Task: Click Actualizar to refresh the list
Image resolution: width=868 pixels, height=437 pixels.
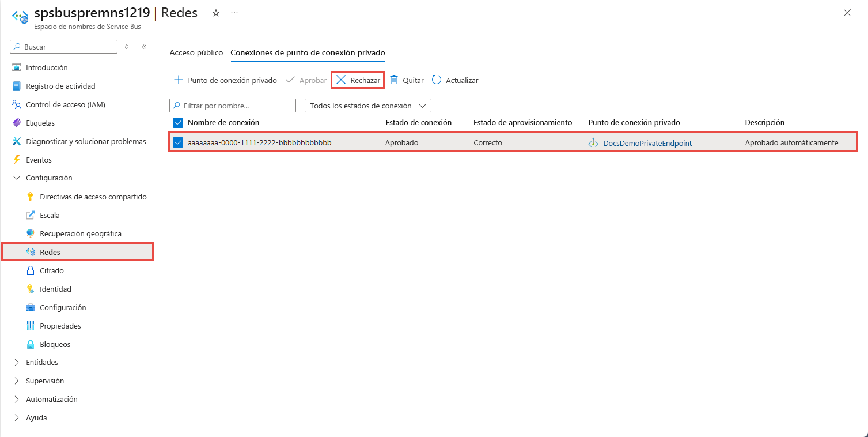Action: coord(455,80)
